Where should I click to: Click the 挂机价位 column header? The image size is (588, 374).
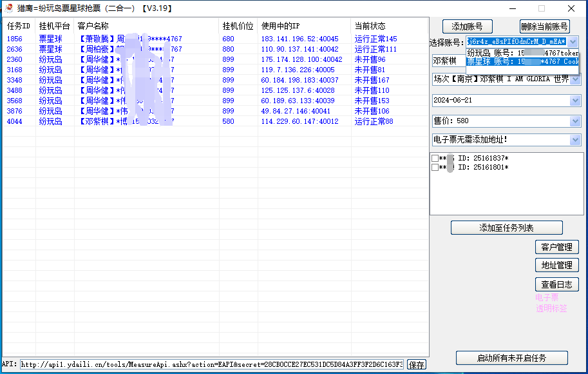(238, 26)
